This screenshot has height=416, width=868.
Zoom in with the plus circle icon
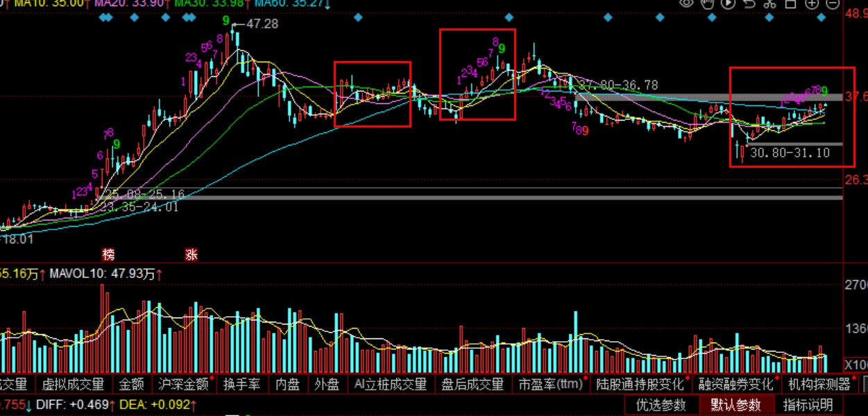[812, 3]
